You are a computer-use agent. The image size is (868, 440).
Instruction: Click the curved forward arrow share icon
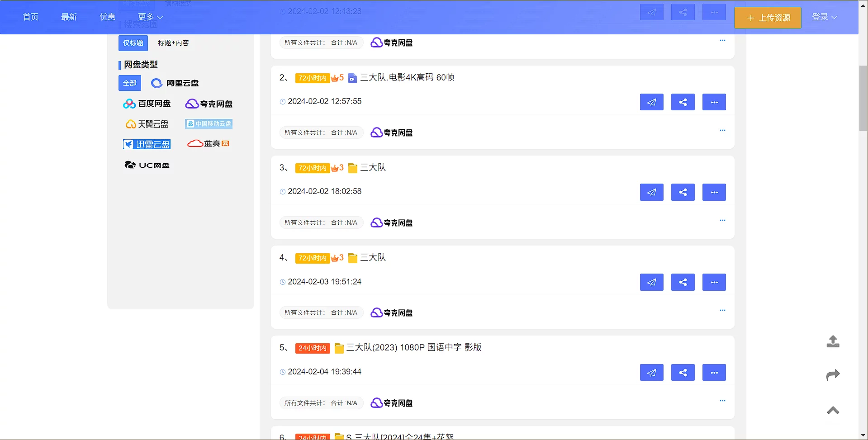pyautogui.click(x=833, y=375)
